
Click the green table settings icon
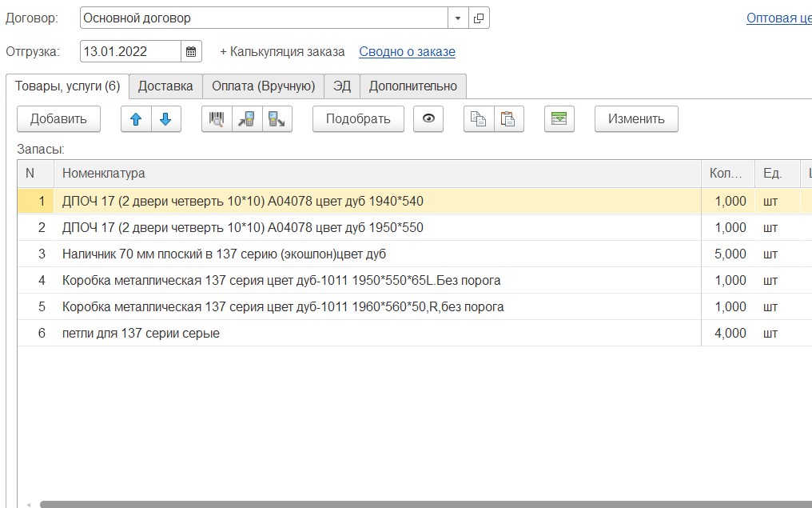pos(559,119)
